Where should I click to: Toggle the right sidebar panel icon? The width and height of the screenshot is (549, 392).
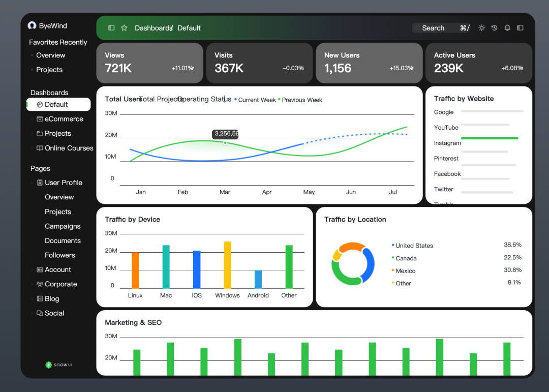pyautogui.click(x=521, y=27)
